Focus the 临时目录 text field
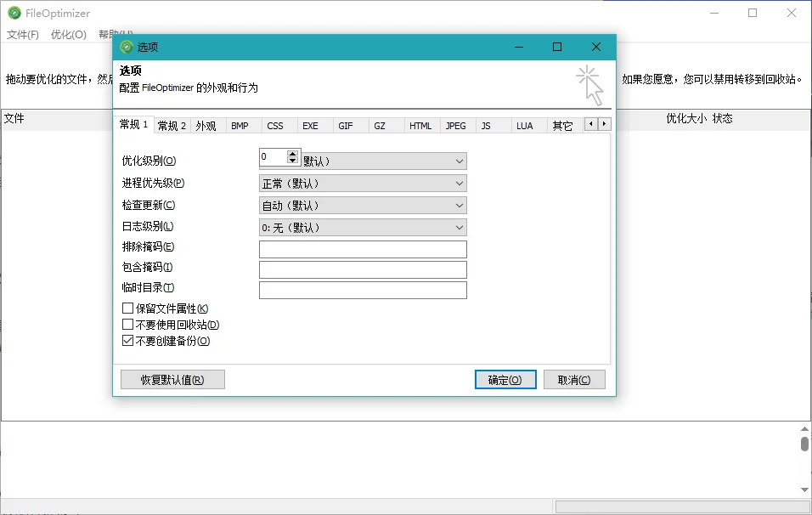The height and width of the screenshot is (515, 812). click(x=363, y=290)
